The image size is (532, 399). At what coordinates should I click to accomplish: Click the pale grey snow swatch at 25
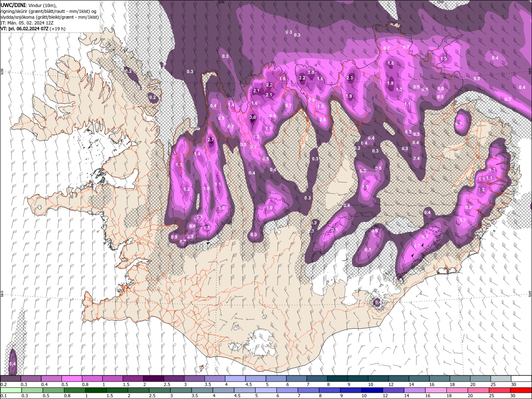coord(501,378)
